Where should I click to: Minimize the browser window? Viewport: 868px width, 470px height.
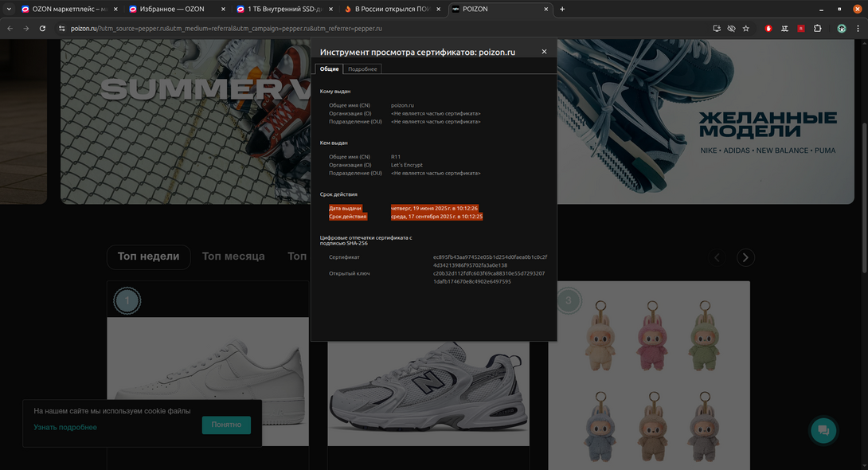(821, 9)
